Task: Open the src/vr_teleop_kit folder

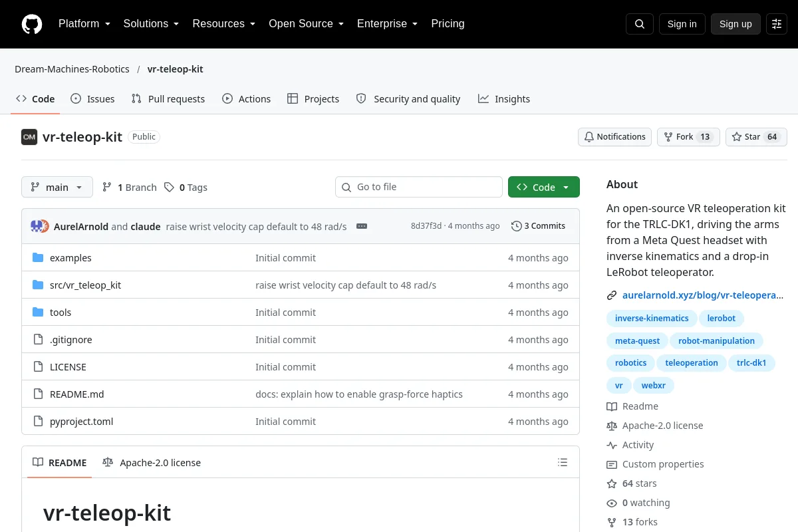Action: pyautogui.click(x=85, y=285)
